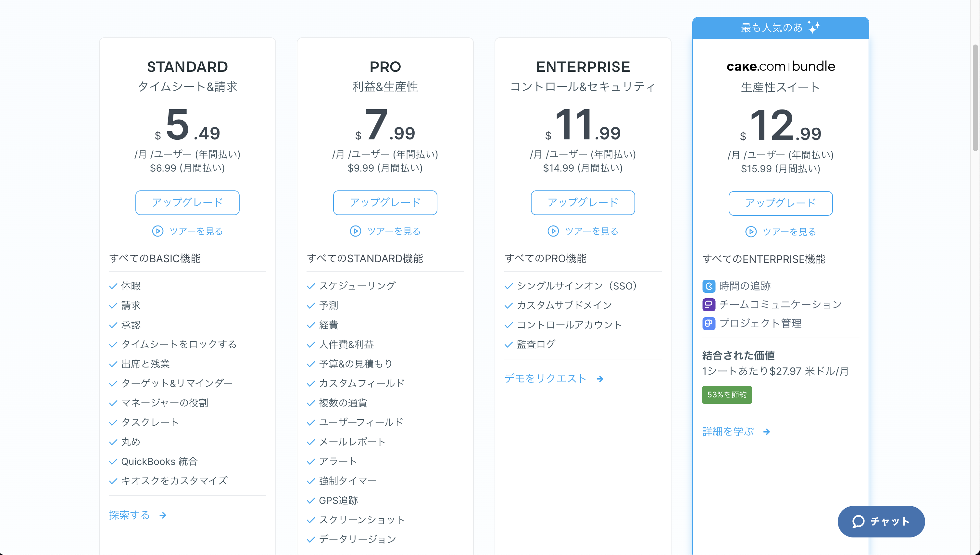980x555 pixels.
Task: Click the Plaky プロジェクト管理 icon
Action: 709,323
